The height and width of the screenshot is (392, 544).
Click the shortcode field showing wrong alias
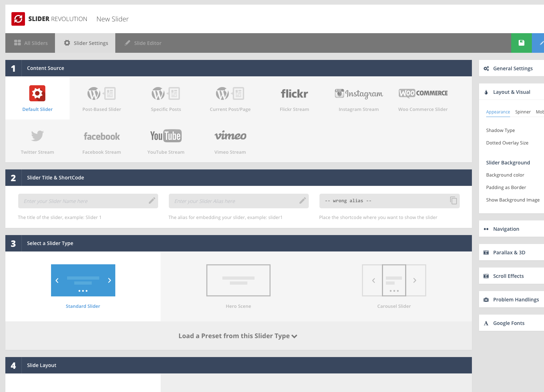tap(389, 201)
